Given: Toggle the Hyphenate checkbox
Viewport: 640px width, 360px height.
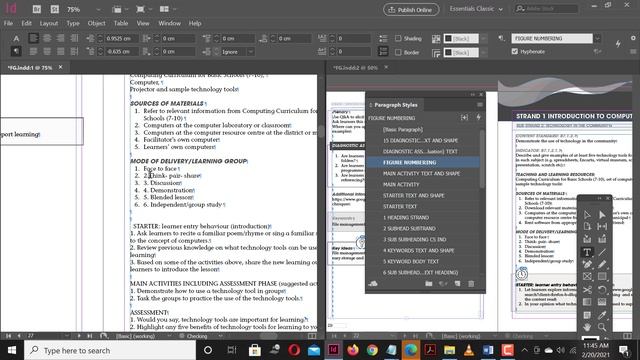Looking at the screenshot, I should [x=515, y=51].
